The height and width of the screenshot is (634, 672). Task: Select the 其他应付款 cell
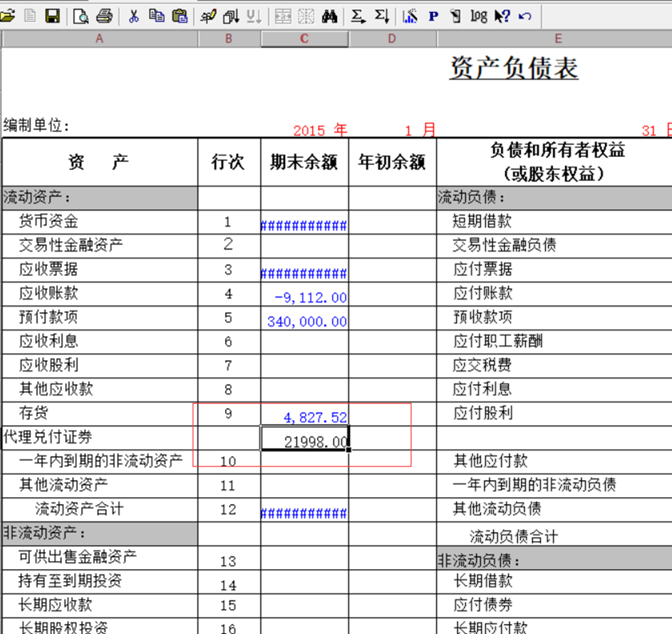[554, 462]
